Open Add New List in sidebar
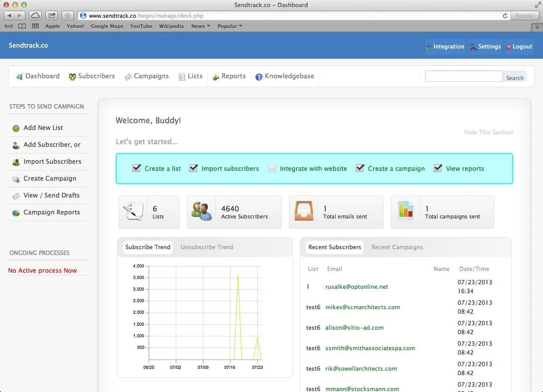This screenshot has width=543, height=392. click(43, 128)
